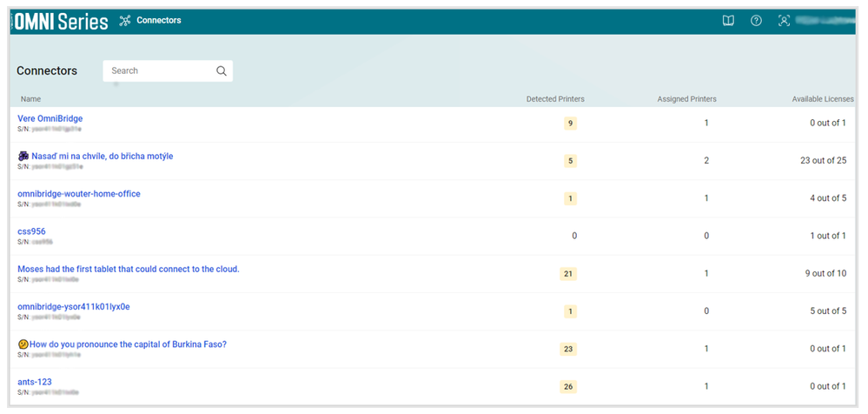Image resolution: width=868 pixels, height=414 pixels.
Task: Open the documentation book icon
Action: point(728,21)
